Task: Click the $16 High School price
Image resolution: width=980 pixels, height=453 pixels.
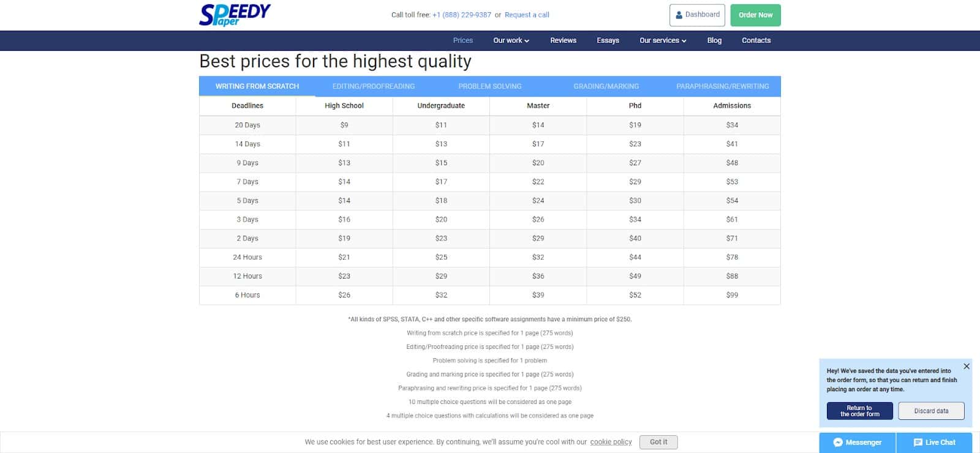Action: [x=344, y=219]
